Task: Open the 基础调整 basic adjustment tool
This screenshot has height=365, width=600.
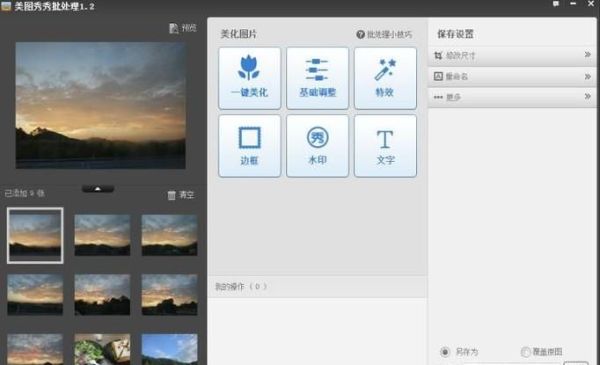Action: click(317, 78)
